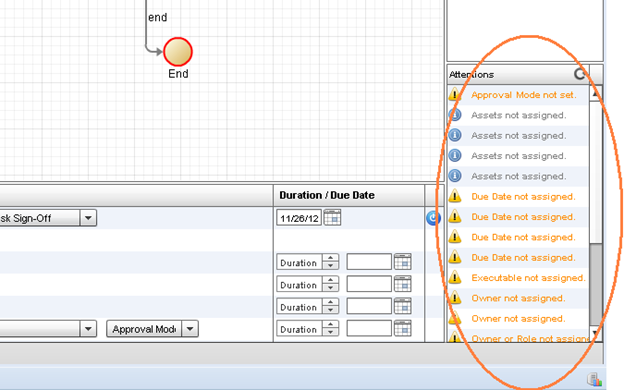The width and height of the screenshot is (624, 390).
Task: Click the Attentions panel title
Action: 472,74
